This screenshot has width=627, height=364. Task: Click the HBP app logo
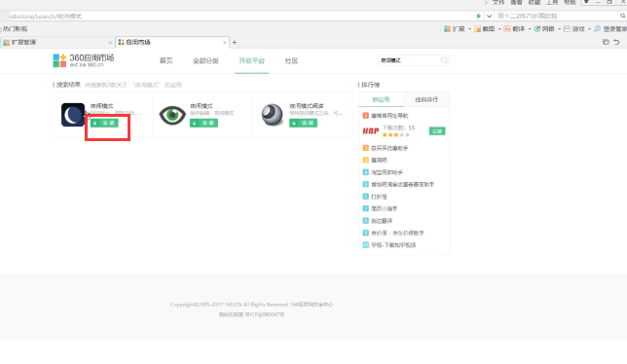pyautogui.click(x=371, y=131)
